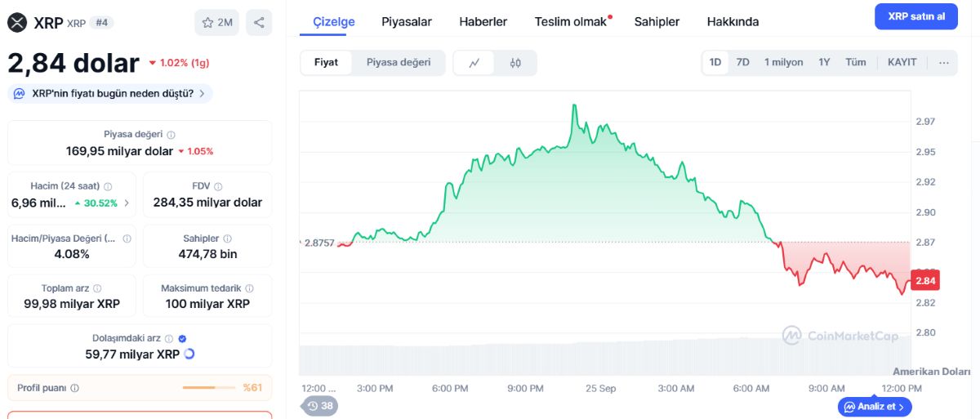The image size is (980, 419).
Task: Open the chart more options ellipsis
Action: (x=944, y=63)
